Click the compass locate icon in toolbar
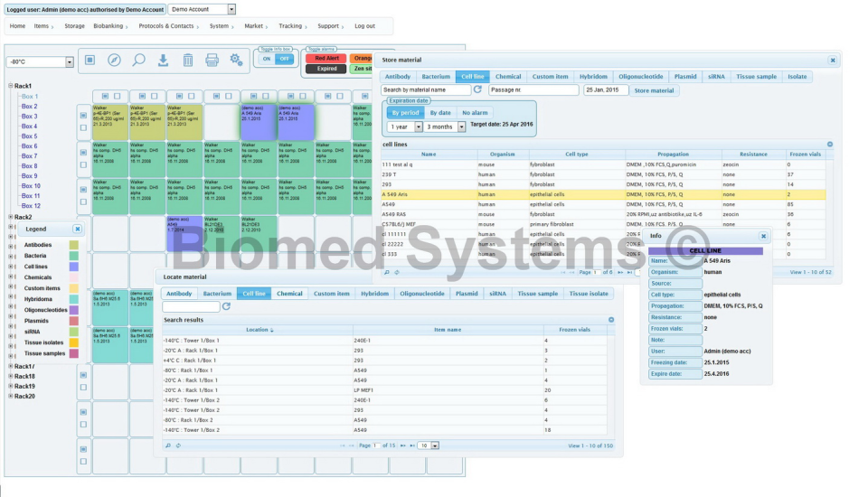 114,60
